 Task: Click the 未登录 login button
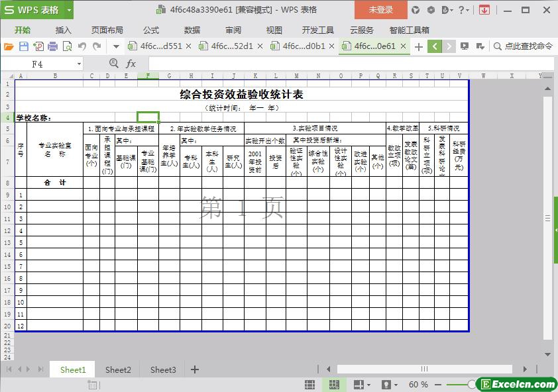coord(380,10)
